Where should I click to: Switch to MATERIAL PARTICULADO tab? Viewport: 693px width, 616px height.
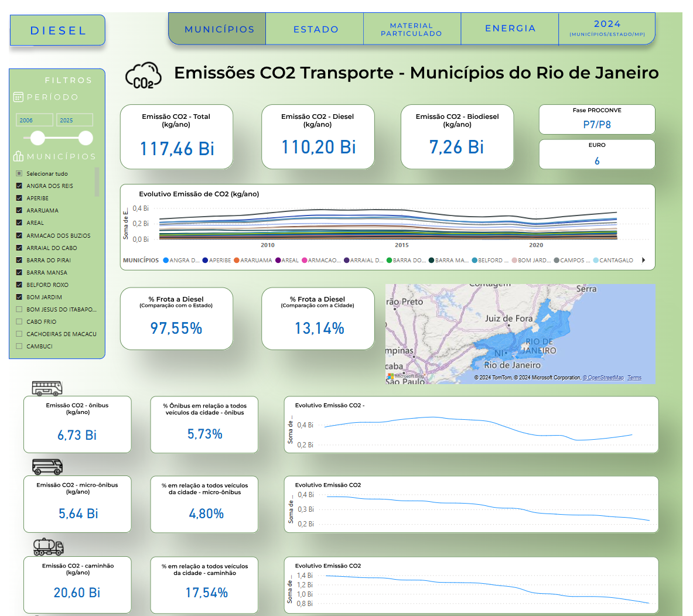tap(411, 29)
